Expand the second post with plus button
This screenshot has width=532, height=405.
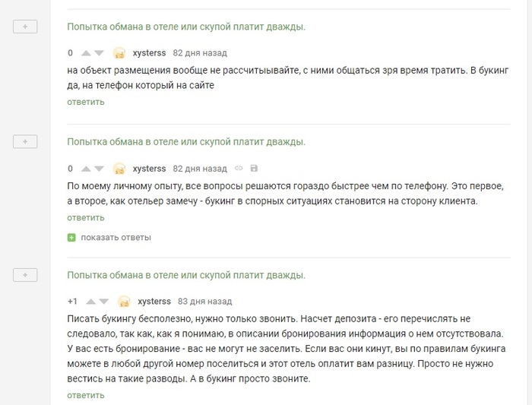pyautogui.click(x=25, y=142)
